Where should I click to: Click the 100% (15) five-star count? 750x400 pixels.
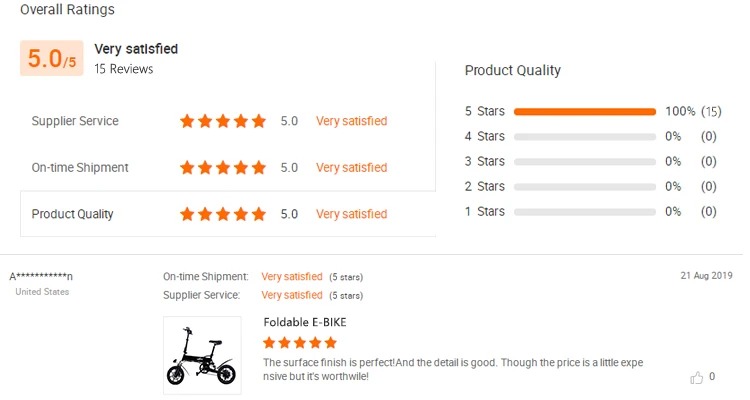pyautogui.click(x=693, y=111)
